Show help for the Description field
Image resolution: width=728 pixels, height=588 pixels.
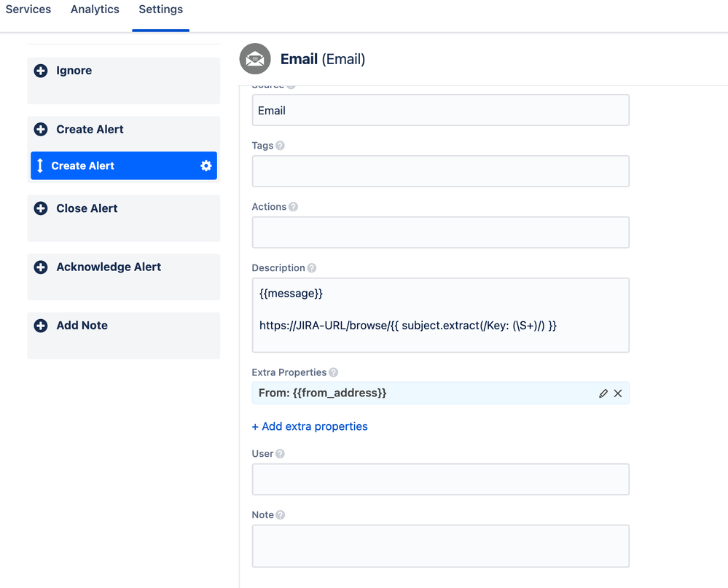(312, 268)
